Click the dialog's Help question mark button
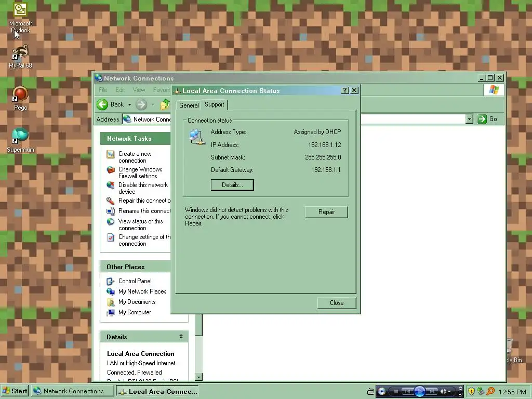 pyautogui.click(x=345, y=90)
